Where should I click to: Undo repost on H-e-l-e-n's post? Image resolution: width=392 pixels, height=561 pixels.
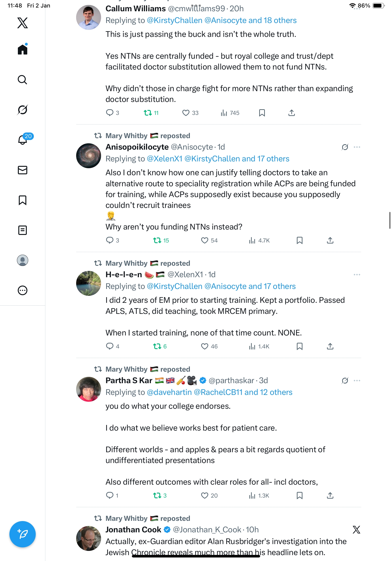point(157,346)
